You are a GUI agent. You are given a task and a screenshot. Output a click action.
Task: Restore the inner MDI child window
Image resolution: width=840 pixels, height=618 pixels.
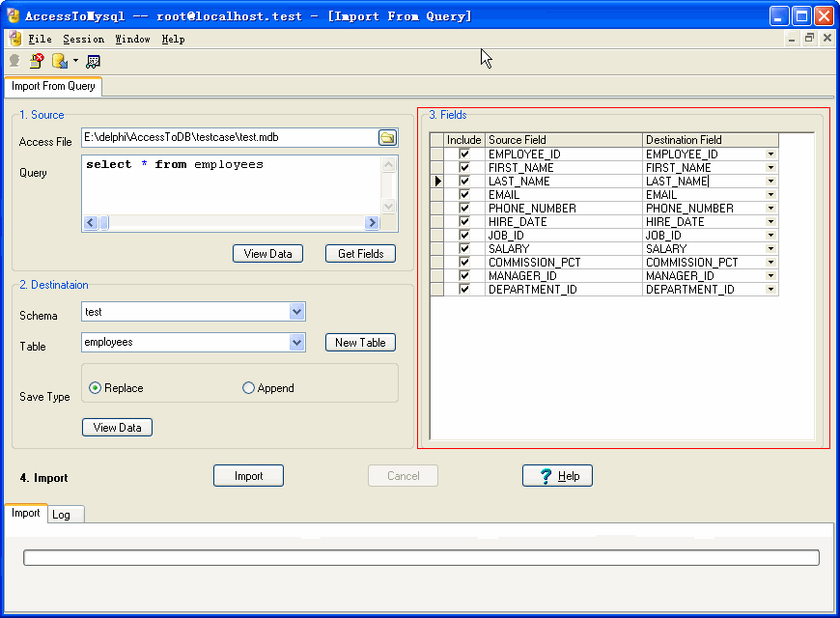pyautogui.click(x=809, y=38)
